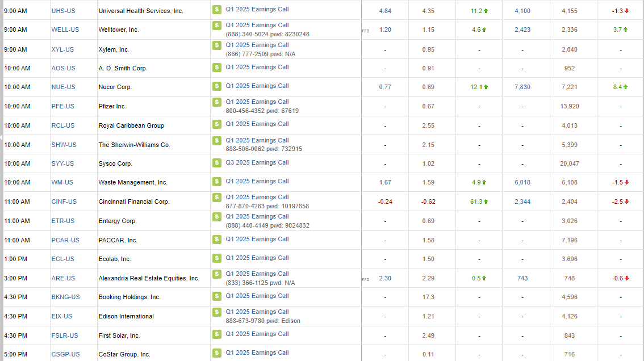Click the left panel collapse arrow handle
The width and height of the screenshot is (644, 361).
[x=1, y=137]
